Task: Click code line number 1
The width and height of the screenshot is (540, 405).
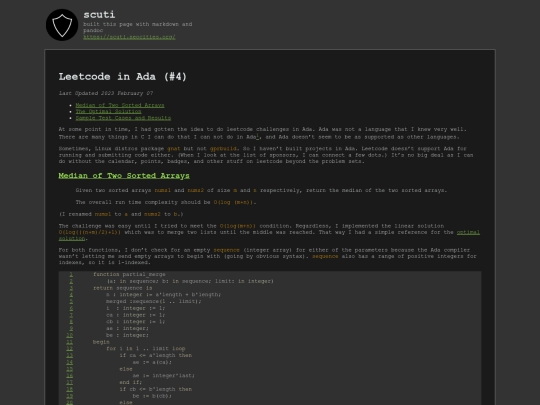Action: point(71,274)
